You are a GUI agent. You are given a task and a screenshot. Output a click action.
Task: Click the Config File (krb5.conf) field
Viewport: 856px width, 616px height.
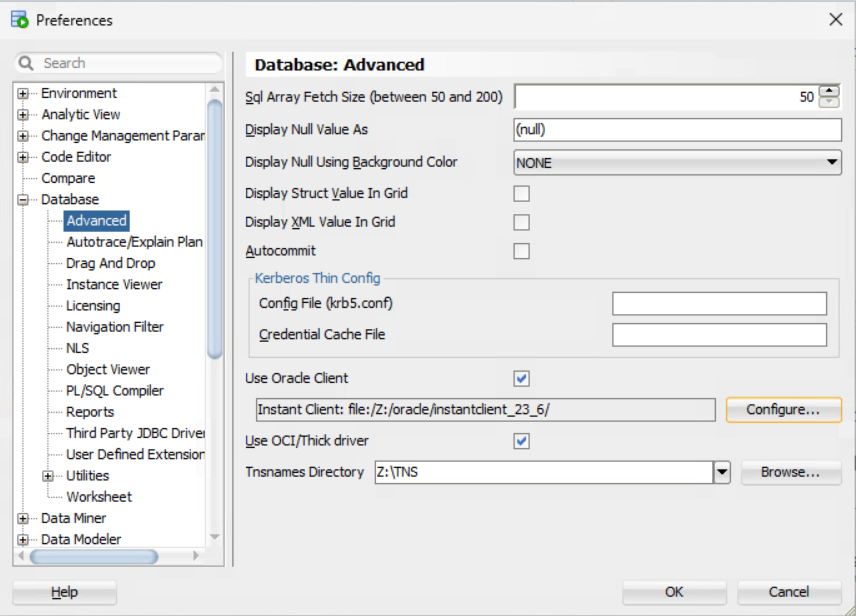[x=719, y=304]
